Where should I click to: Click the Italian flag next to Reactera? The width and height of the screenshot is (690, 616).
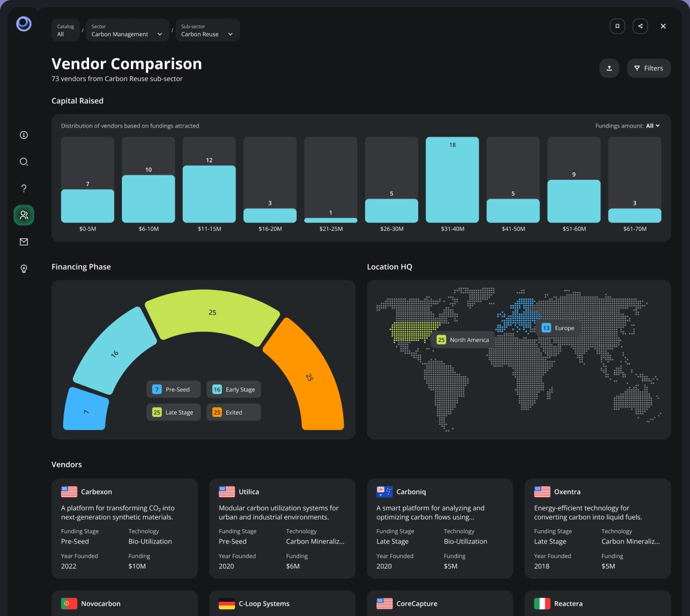pyautogui.click(x=542, y=604)
